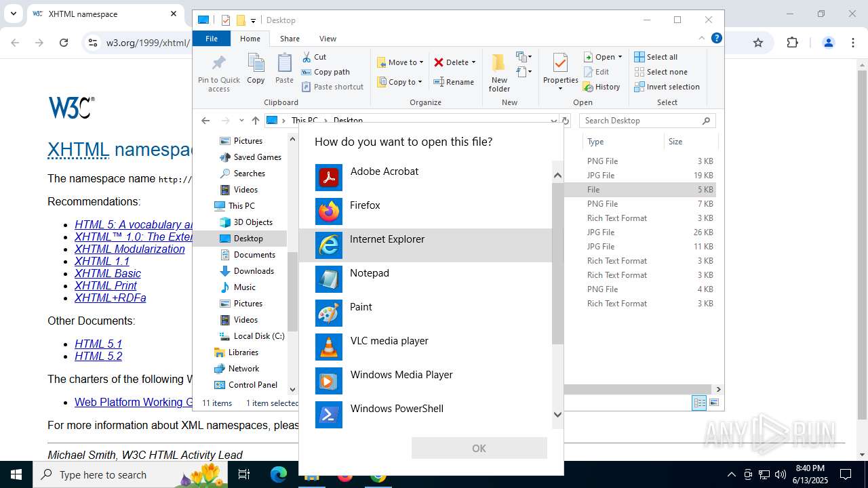Open Chrome tab search dropdown

tap(13, 14)
